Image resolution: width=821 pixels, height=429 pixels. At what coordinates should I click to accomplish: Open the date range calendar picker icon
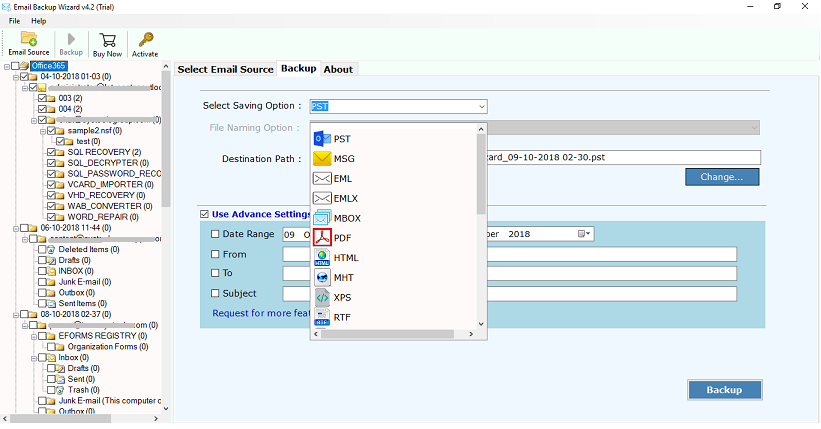click(x=582, y=234)
